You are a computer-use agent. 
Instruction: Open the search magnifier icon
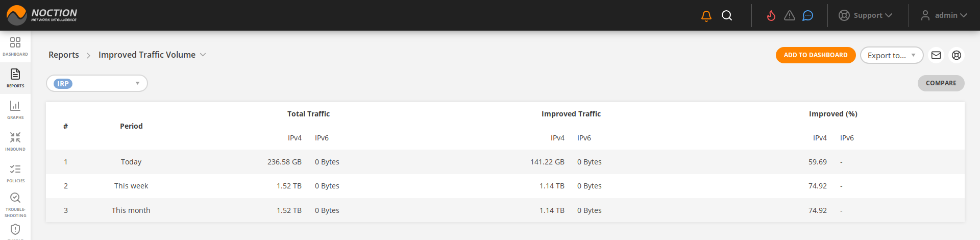point(727,16)
